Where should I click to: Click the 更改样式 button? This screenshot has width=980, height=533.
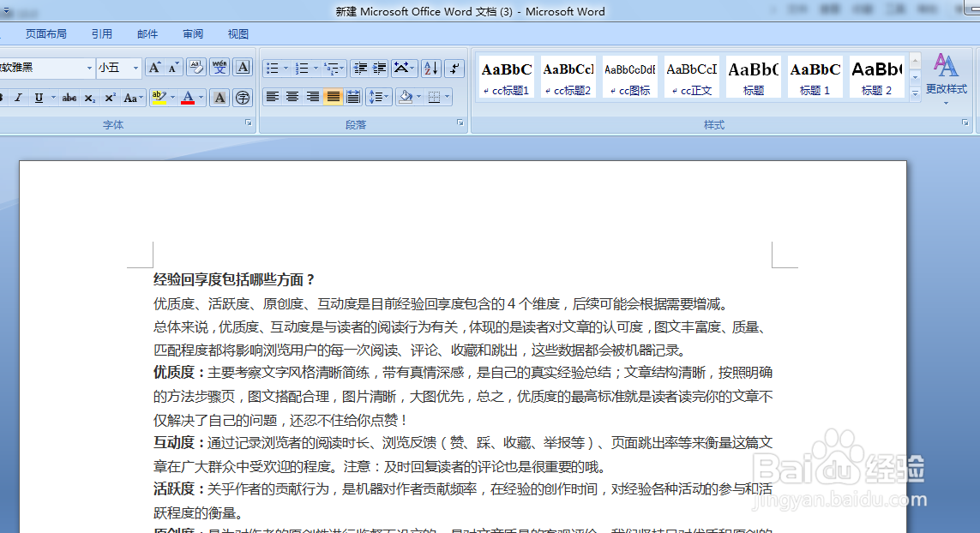tap(946, 81)
